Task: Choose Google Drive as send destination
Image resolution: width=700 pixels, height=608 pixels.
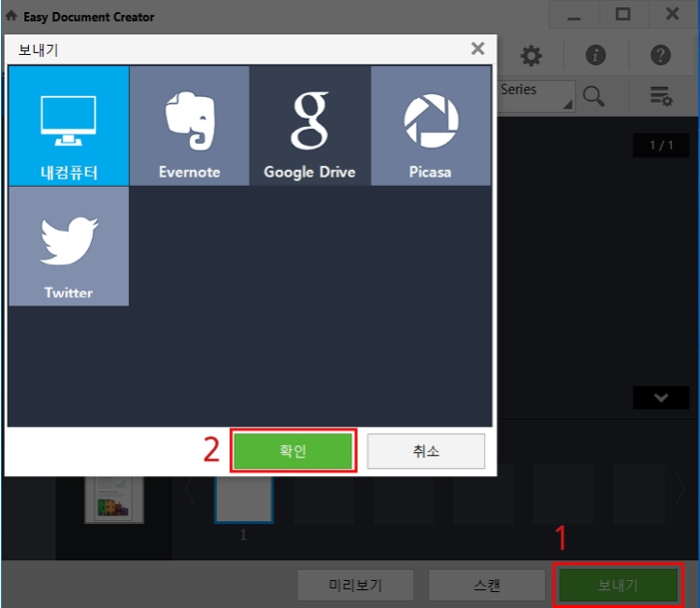Action: (x=310, y=126)
